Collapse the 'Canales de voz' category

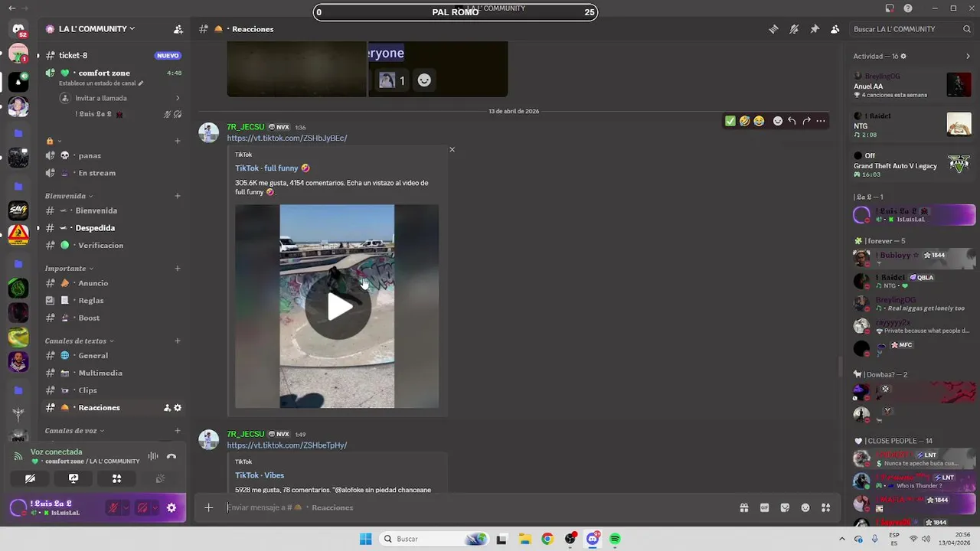73,431
